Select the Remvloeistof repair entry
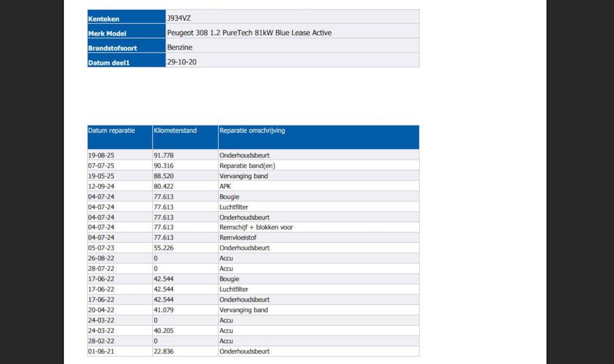Image resolution: width=614 pixels, height=364 pixels. 238,238
